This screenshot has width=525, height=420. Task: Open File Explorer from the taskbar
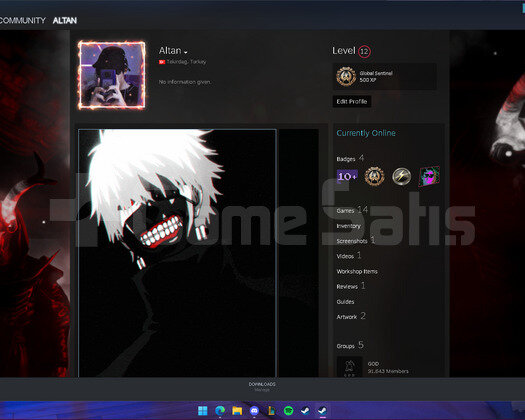[237, 410]
